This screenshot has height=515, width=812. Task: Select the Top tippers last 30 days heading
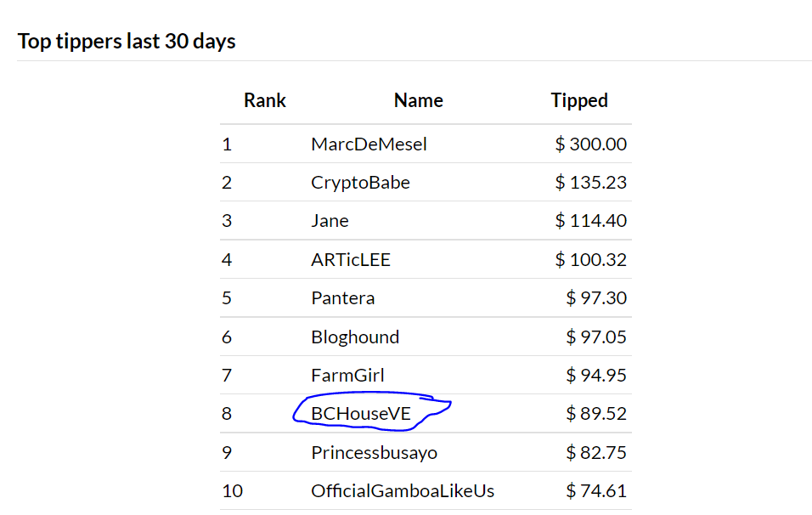tap(127, 42)
